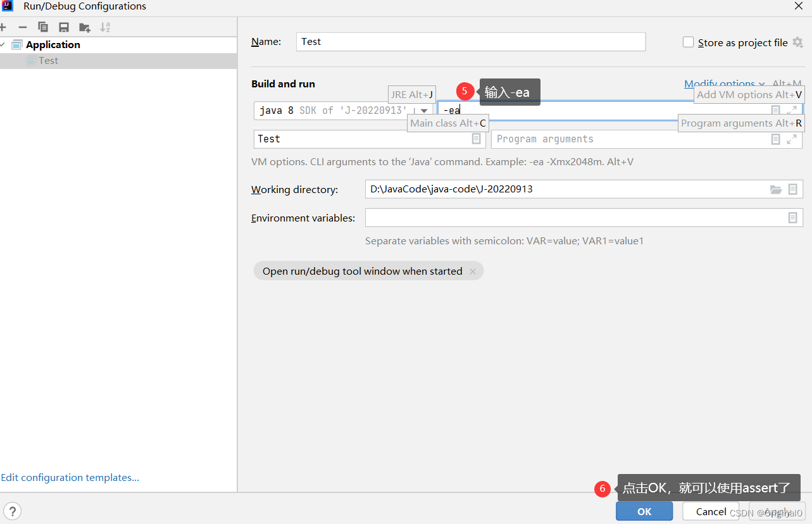Create new folder for configurations

click(84, 27)
